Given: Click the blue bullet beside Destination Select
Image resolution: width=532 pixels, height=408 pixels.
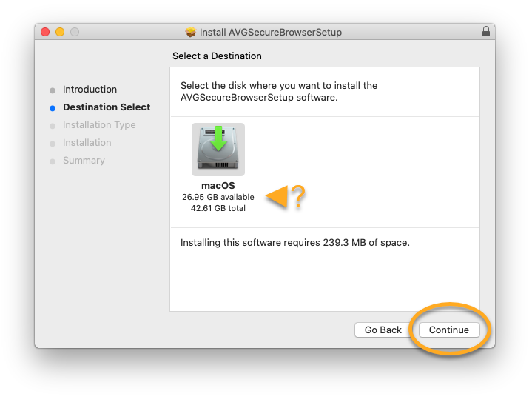Looking at the screenshot, I should coord(53,108).
